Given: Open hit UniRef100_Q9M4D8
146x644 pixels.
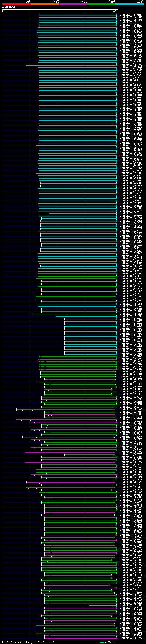Looking at the screenshot, I should coord(131,20).
